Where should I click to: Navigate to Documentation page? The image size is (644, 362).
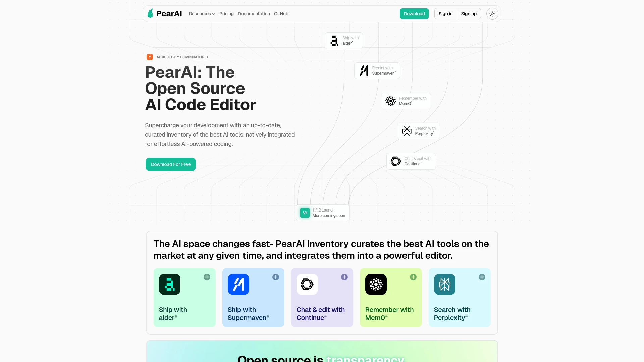point(254,14)
